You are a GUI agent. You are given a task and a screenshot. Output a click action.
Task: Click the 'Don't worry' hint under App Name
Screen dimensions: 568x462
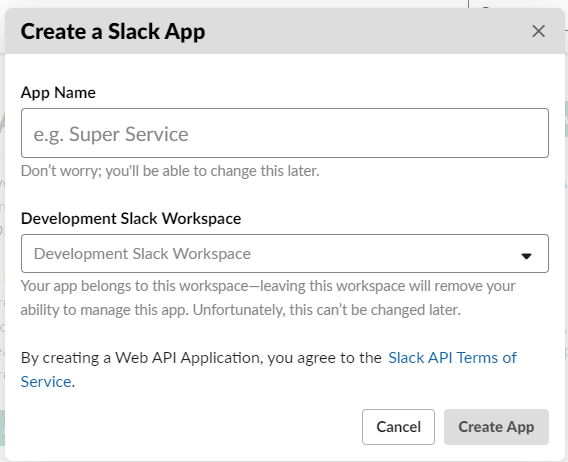click(170, 171)
